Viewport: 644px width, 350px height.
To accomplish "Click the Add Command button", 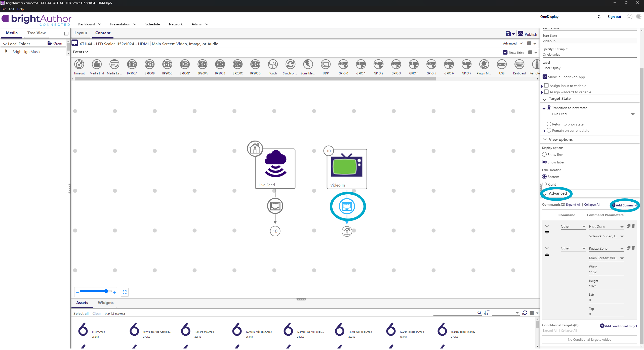I will click(x=625, y=205).
